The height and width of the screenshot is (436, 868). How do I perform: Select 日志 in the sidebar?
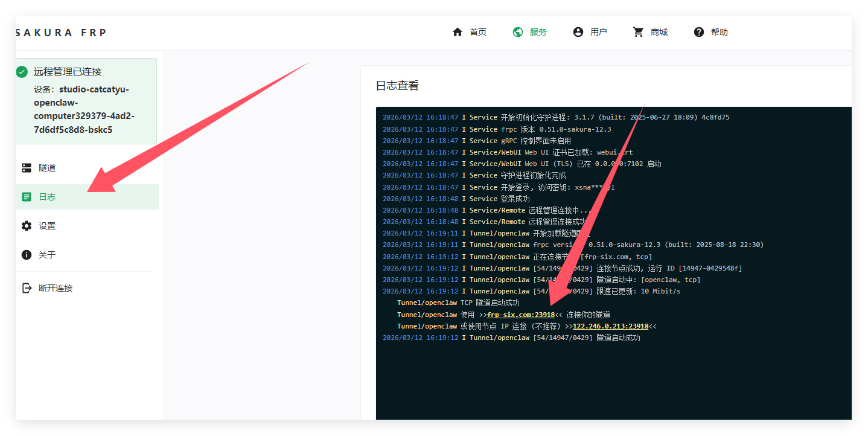[x=88, y=197]
